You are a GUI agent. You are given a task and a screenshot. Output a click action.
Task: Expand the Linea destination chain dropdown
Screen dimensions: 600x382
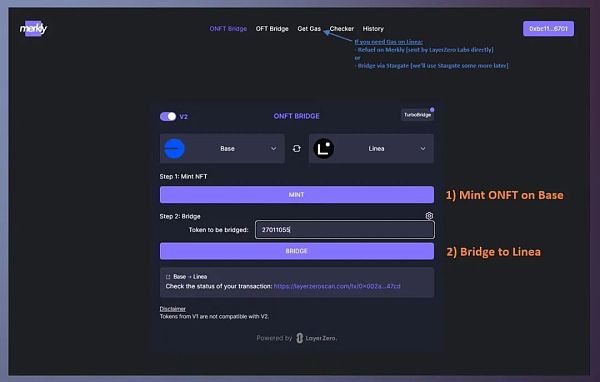[x=371, y=149]
